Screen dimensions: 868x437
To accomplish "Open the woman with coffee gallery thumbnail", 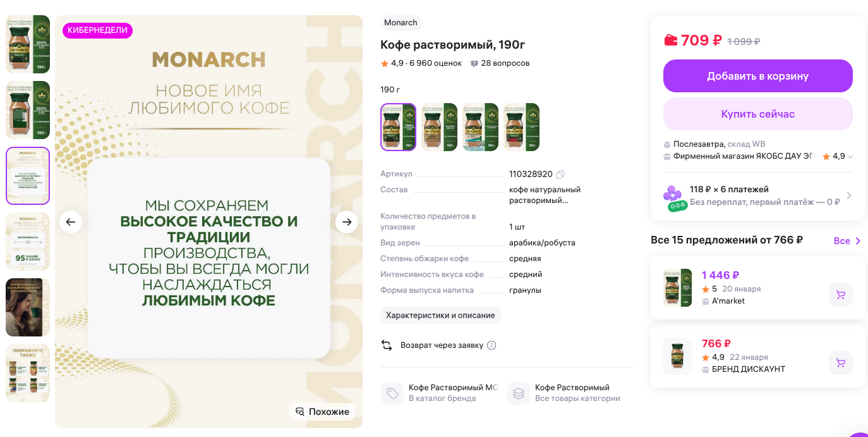I will [28, 307].
